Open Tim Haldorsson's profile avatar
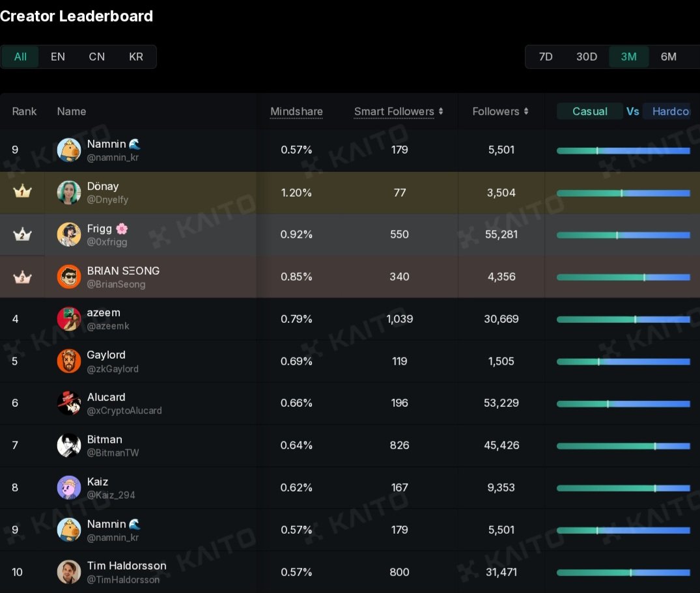Image resolution: width=700 pixels, height=593 pixels. [69, 572]
